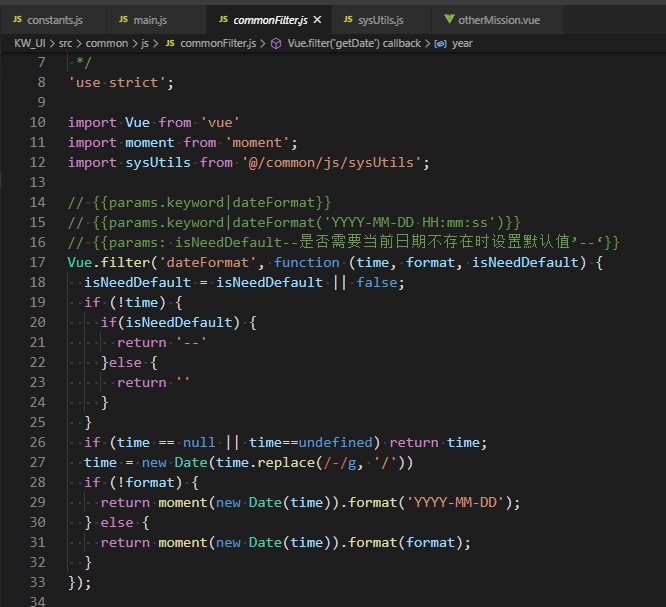Click the function keyword on line 17

coord(307,262)
